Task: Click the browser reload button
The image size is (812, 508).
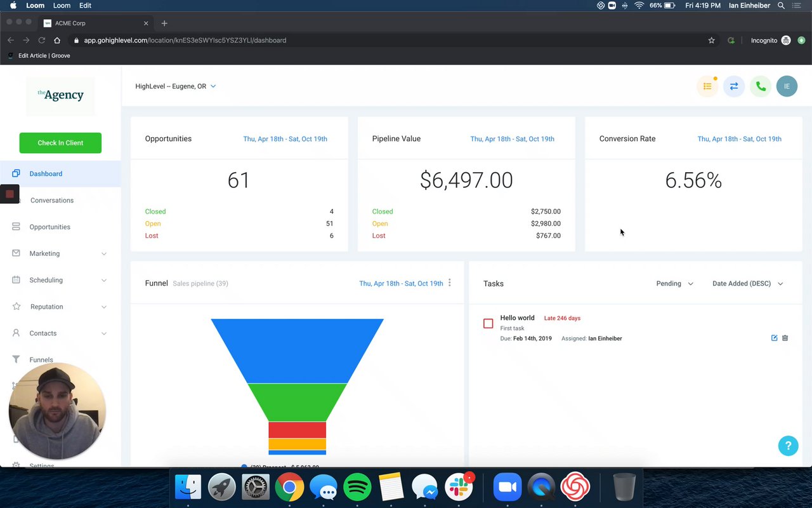Action: coord(42,40)
